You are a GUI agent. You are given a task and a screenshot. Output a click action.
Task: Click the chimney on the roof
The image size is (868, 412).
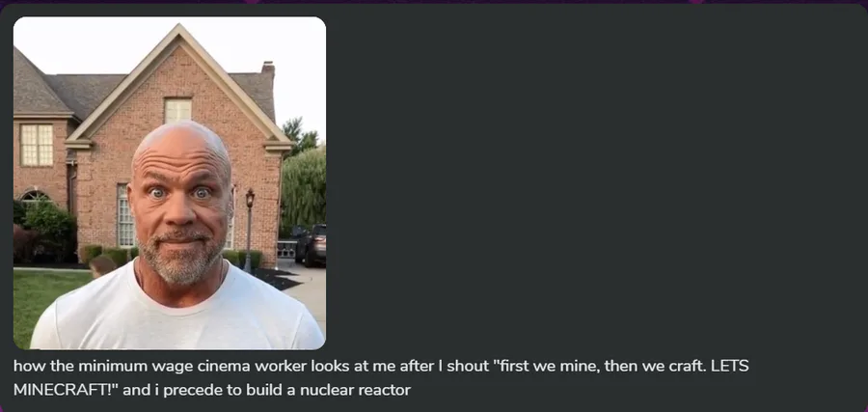tap(268, 70)
